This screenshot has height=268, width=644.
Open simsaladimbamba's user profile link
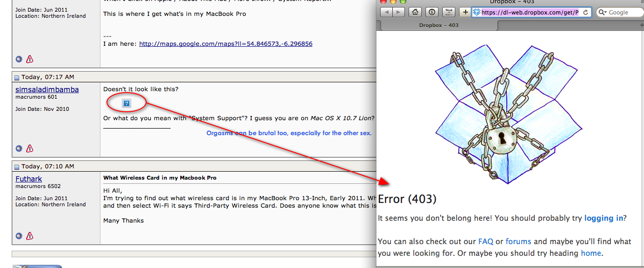point(47,89)
